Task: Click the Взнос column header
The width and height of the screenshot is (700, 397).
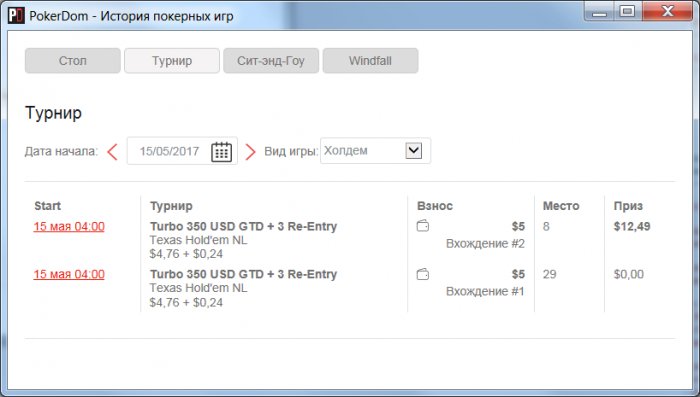Action: point(435,206)
